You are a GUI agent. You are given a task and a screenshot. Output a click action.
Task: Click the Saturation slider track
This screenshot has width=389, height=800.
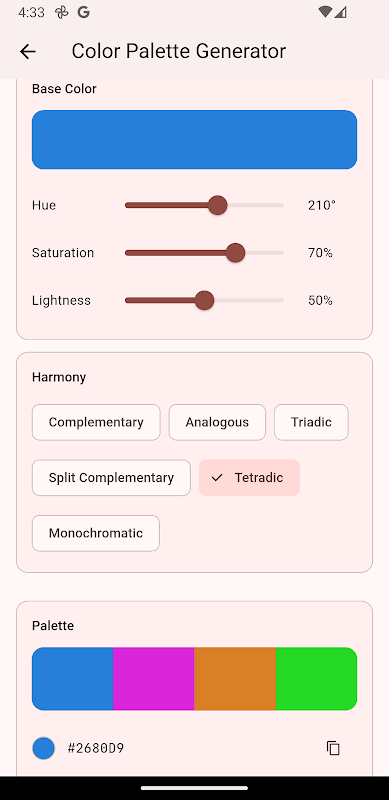pyautogui.click(x=204, y=253)
